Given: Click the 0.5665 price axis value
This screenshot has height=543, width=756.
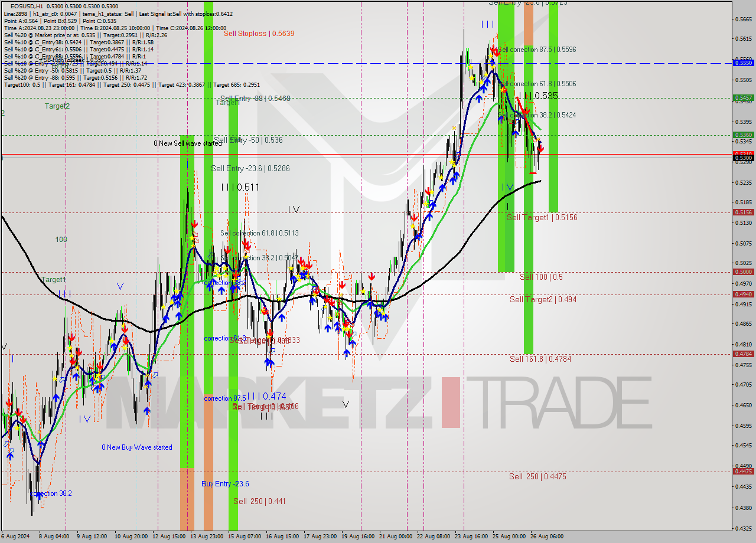Looking at the screenshot, I should [x=743, y=19].
